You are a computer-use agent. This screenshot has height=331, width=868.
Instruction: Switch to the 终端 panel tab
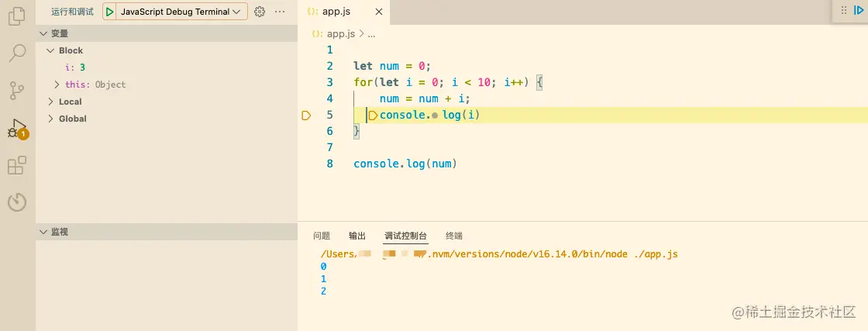coord(453,236)
